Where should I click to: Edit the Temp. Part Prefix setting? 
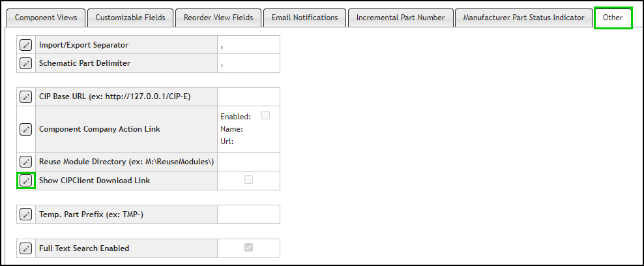click(x=26, y=214)
